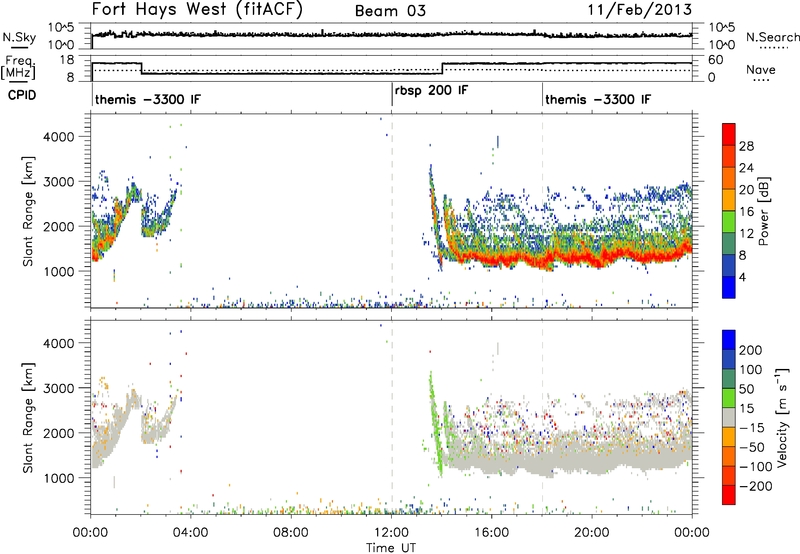Click the '28' tick on Power colorbar
This screenshot has width=800, height=554.
pyautogui.click(x=746, y=146)
